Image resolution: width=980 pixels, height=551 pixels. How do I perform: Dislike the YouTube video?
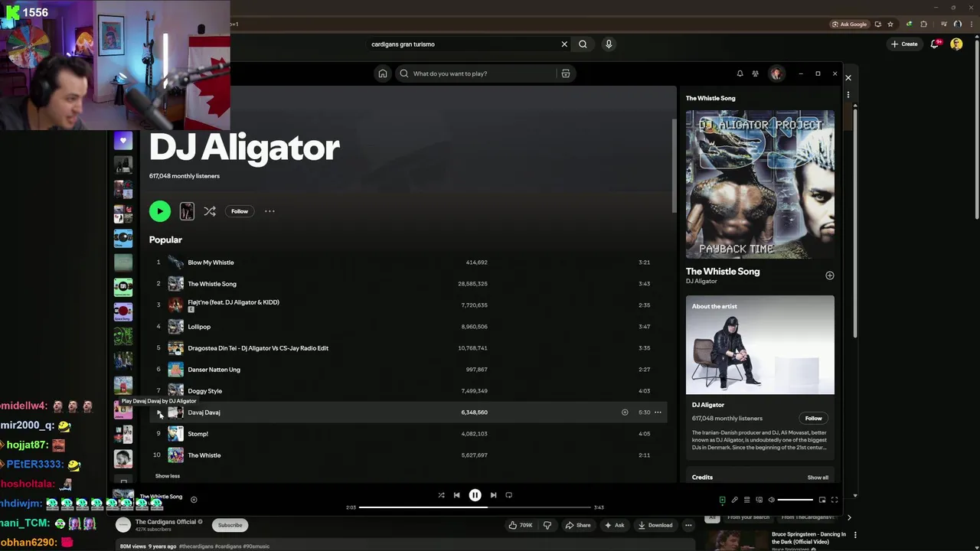pyautogui.click(x=547, y=525)
